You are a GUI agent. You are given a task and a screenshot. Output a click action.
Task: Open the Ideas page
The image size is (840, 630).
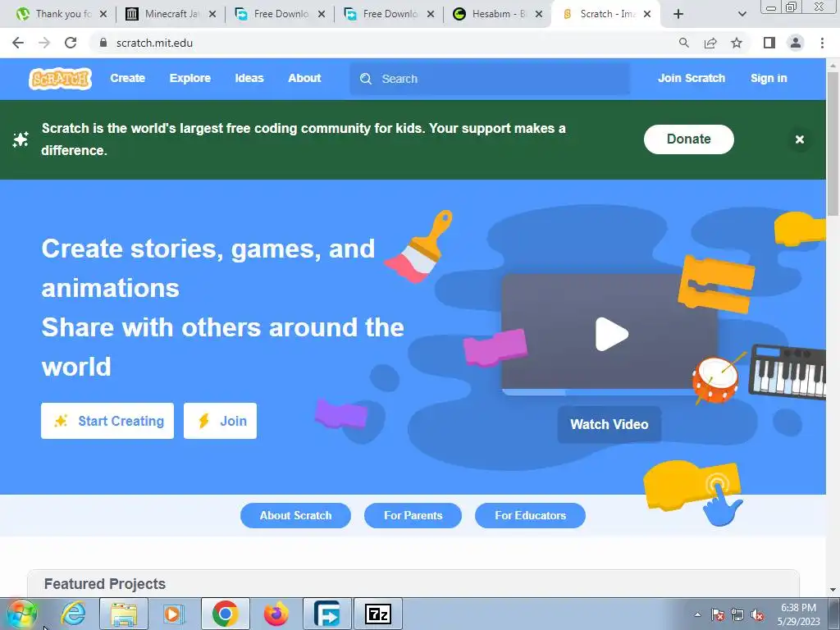(249, 78)
